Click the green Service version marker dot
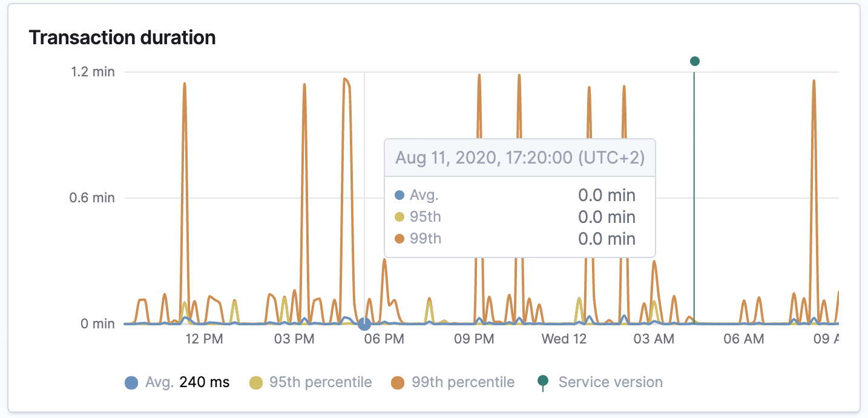The height and width of the screenshot is (418, 868). (694, 61)
